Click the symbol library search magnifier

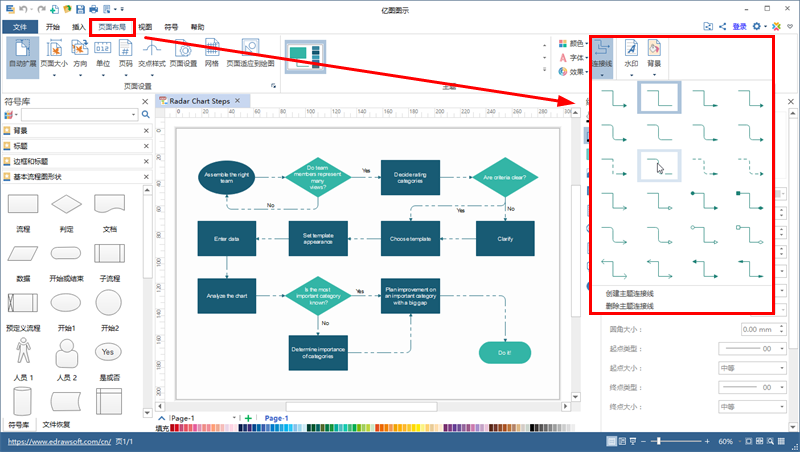(x=145, y=115)
